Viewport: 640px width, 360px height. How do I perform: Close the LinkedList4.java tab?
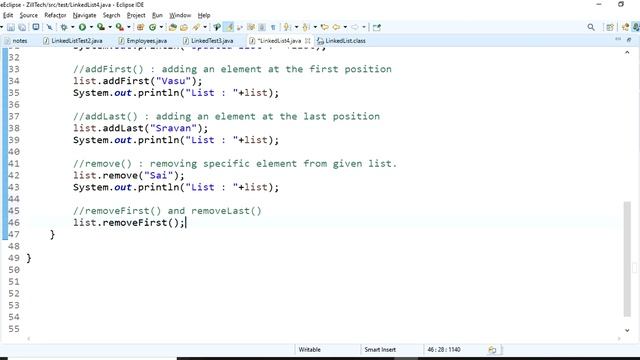click(307, 41)
